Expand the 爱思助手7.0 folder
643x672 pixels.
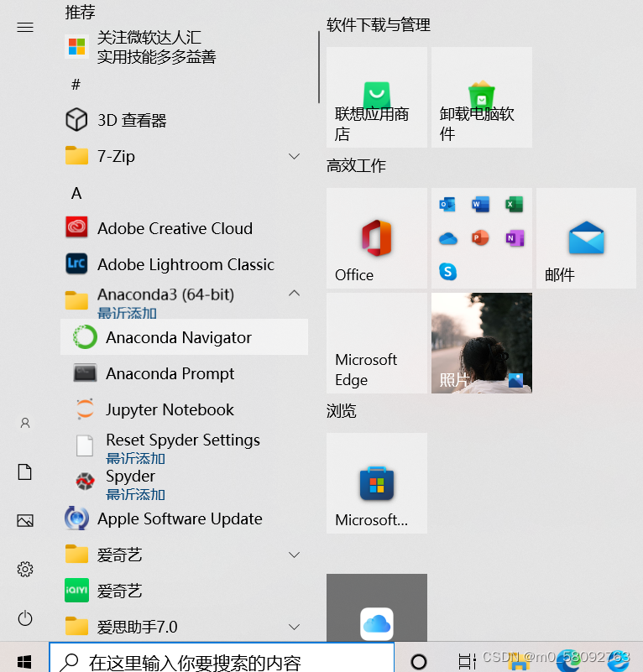294,627
